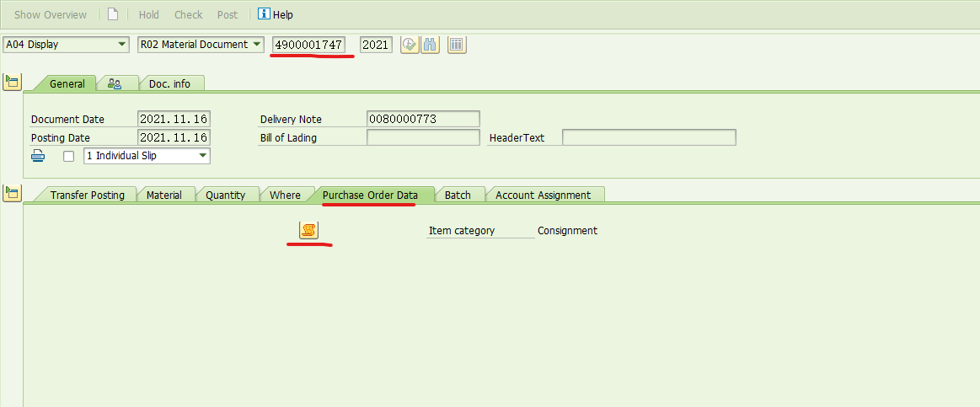Open the Material tab
980x407 pixels.
tap(164, 195)
